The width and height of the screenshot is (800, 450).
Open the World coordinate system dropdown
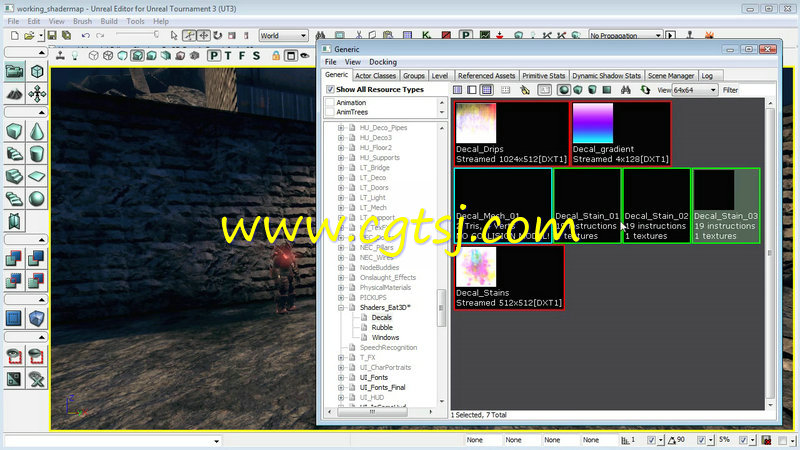[283, 36]
